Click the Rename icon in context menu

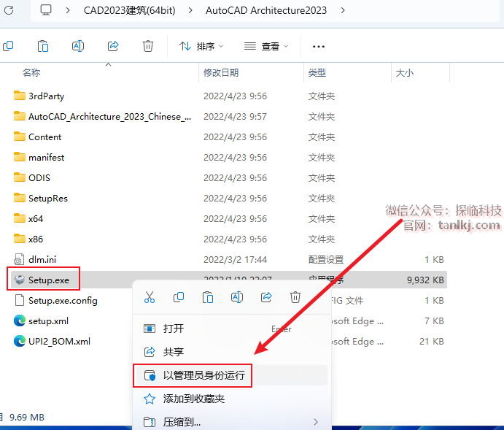point(237,297)
